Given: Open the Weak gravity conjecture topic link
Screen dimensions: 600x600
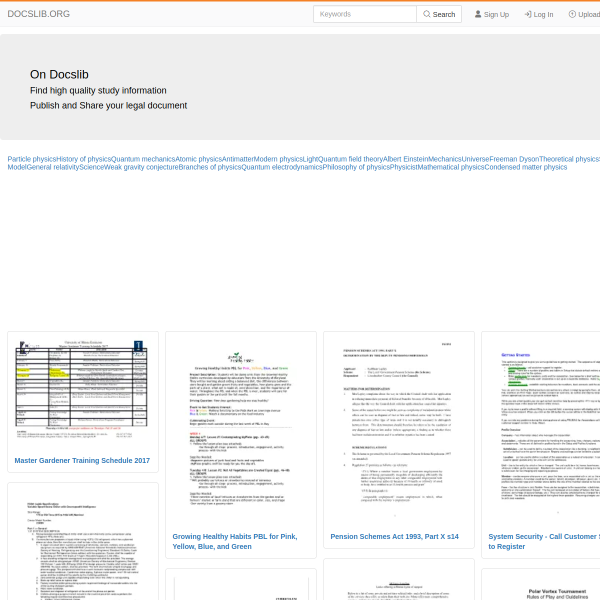Looking at the screenshot, I should 141,167.
